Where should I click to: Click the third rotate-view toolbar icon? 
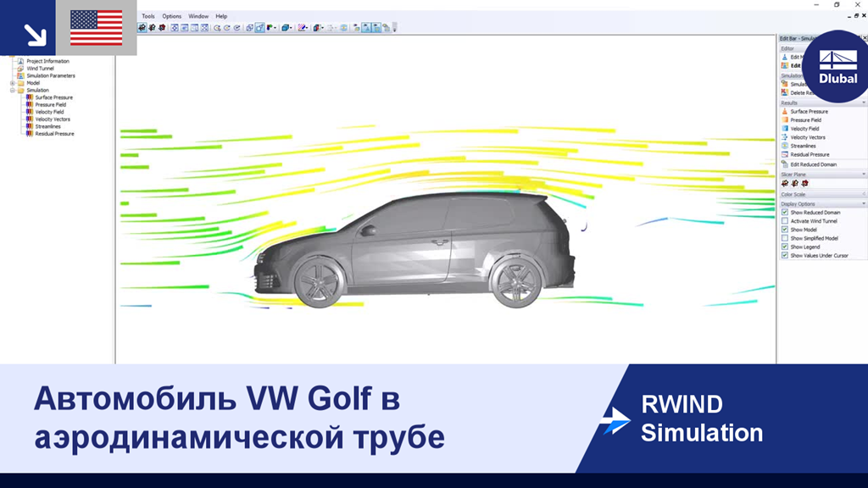click(x=237, y=28)
